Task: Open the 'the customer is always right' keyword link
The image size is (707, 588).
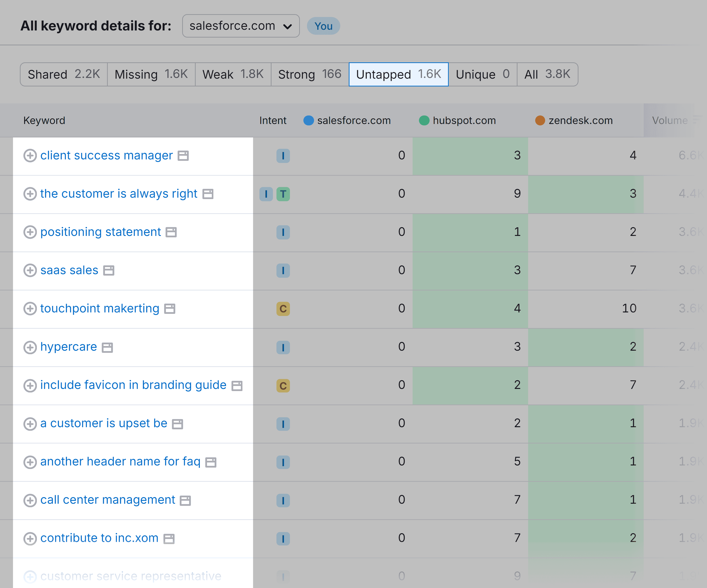Action: pyautogui.click(x=119, y=194)
